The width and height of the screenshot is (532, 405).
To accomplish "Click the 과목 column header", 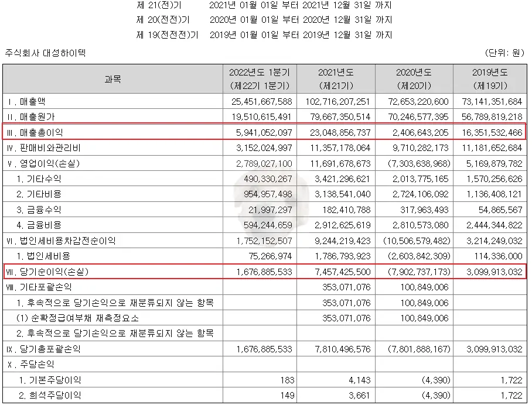I will tap(112, 79).
